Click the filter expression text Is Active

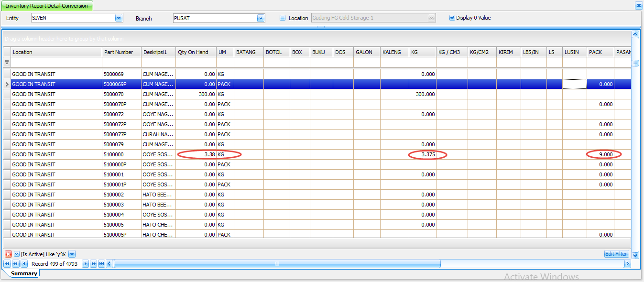(44, 254)
